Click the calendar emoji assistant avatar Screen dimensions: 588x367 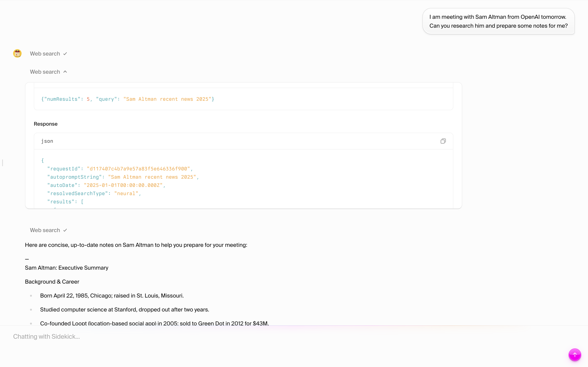[x=17, y=53]
